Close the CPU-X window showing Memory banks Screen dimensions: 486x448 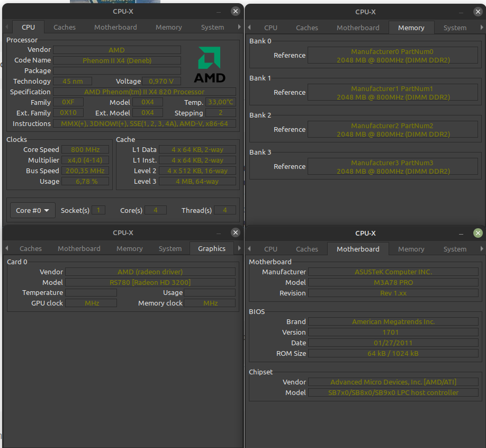(x=478, y=12)
